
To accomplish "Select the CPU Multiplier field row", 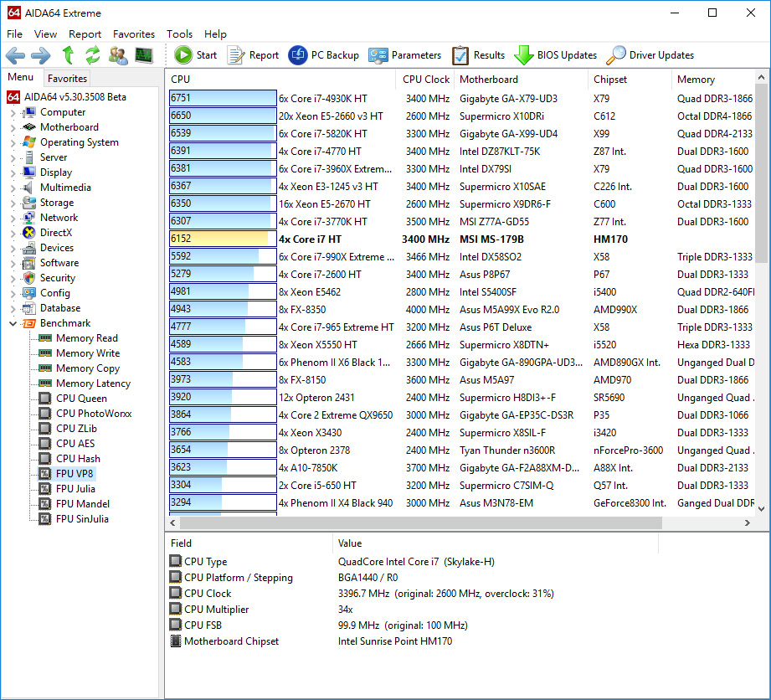I will point(413,610).
